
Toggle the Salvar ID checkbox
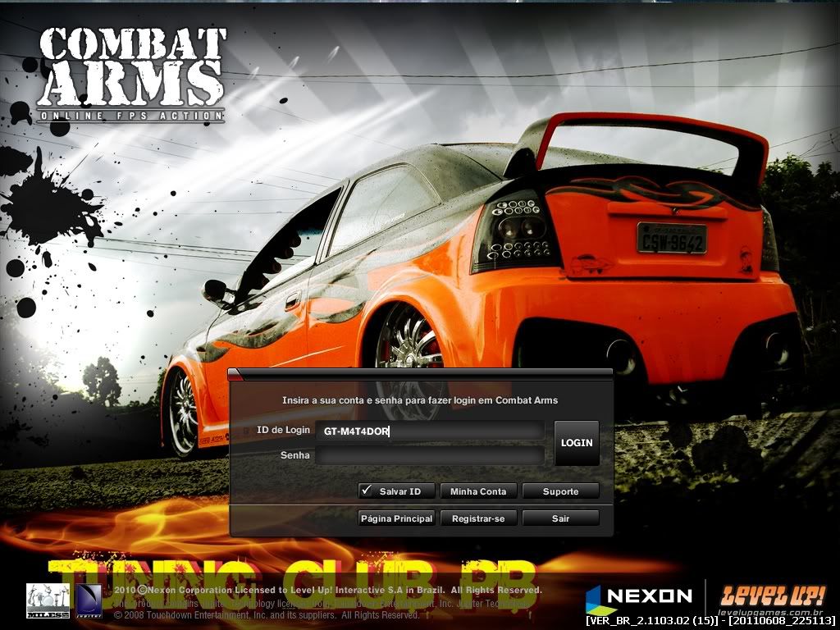click(x=367, y=491)
